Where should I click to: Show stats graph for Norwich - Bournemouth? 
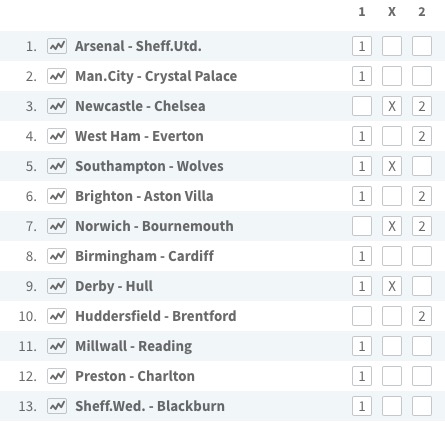point(57,226)
